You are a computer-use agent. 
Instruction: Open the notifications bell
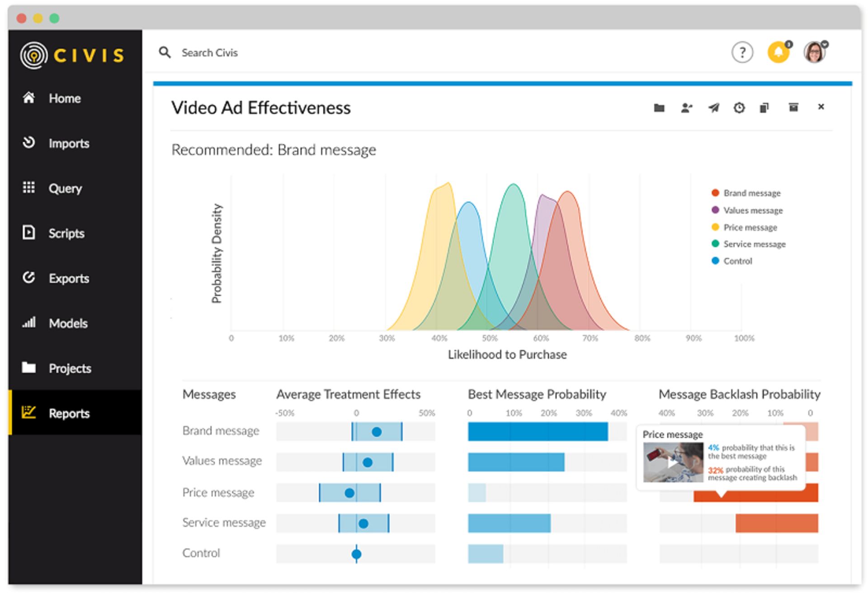tap(778, 52)
